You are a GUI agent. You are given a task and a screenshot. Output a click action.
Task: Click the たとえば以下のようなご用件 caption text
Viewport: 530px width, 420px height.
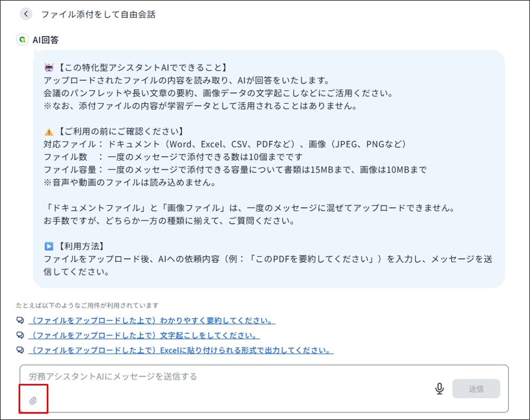point(87,305)
